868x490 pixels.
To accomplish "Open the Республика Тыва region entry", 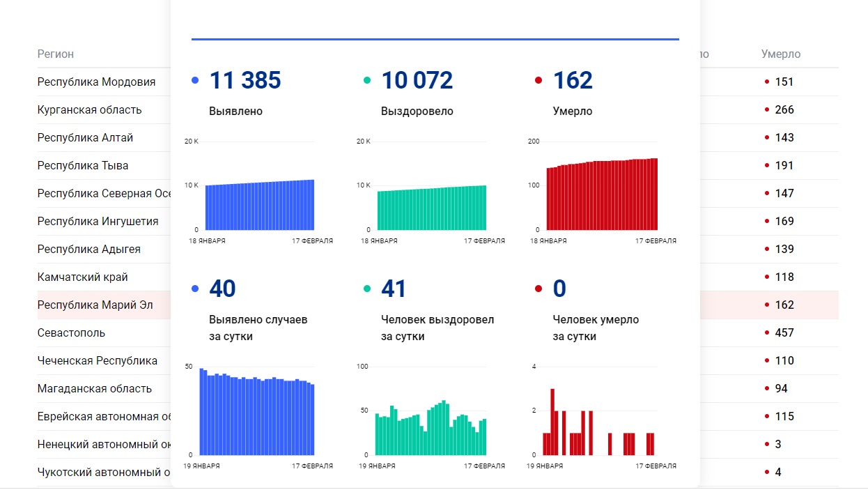I will (83, 165).
